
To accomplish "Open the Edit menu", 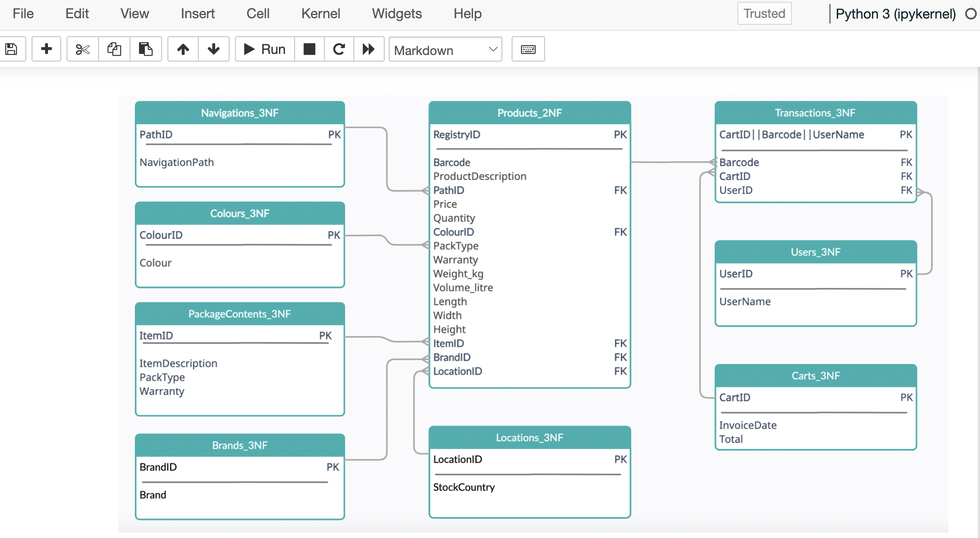I will tap(77, 14).
